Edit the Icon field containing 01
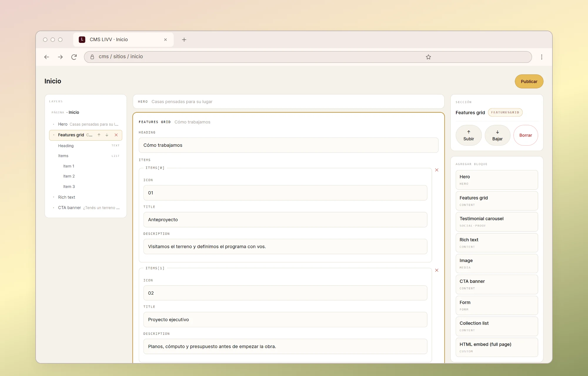The width and height of the screenshot is (588, 376). (285, 193)
